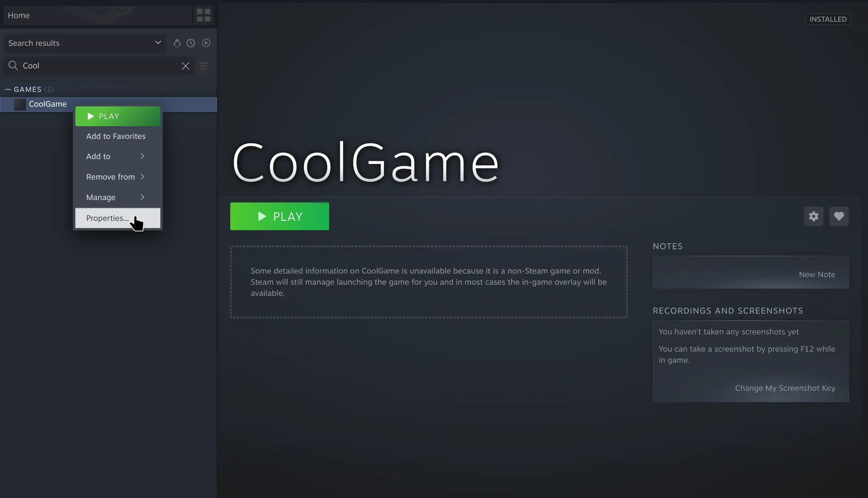Toggle CoolGame as a favorite with heart icon

click(839, 216)
